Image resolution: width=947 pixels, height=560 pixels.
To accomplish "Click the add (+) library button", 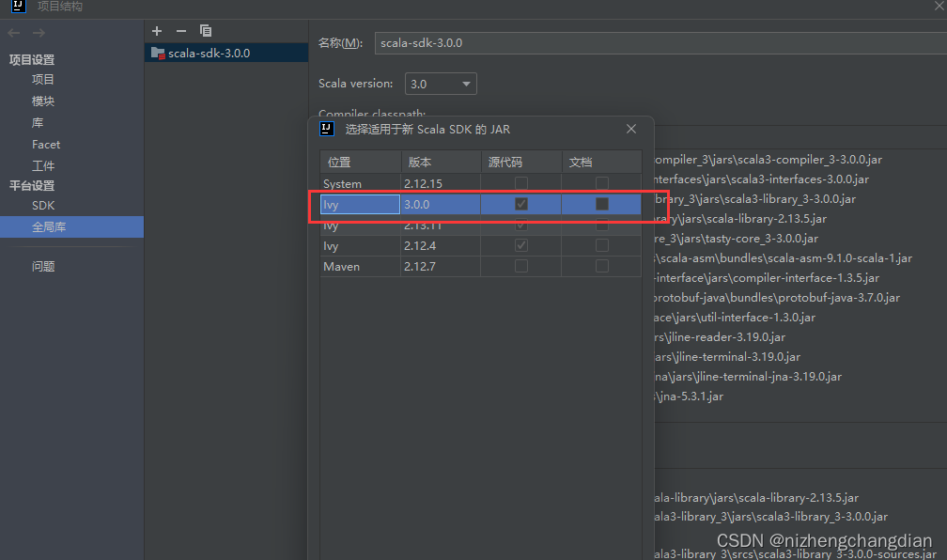I will pos(157,31).
